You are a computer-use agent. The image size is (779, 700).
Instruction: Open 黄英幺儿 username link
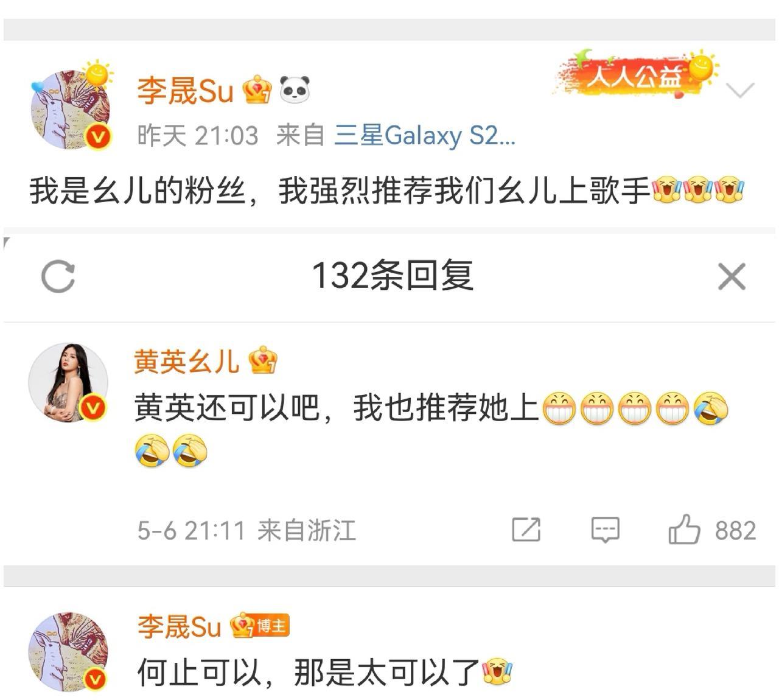(x=186, y=362)
